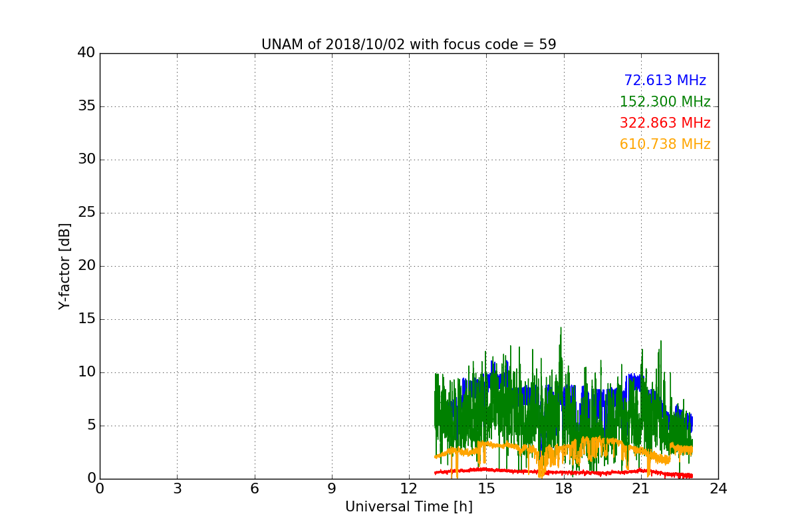Click the y-axis tick label 40
798x532 pixels.
tap(86, 53)
